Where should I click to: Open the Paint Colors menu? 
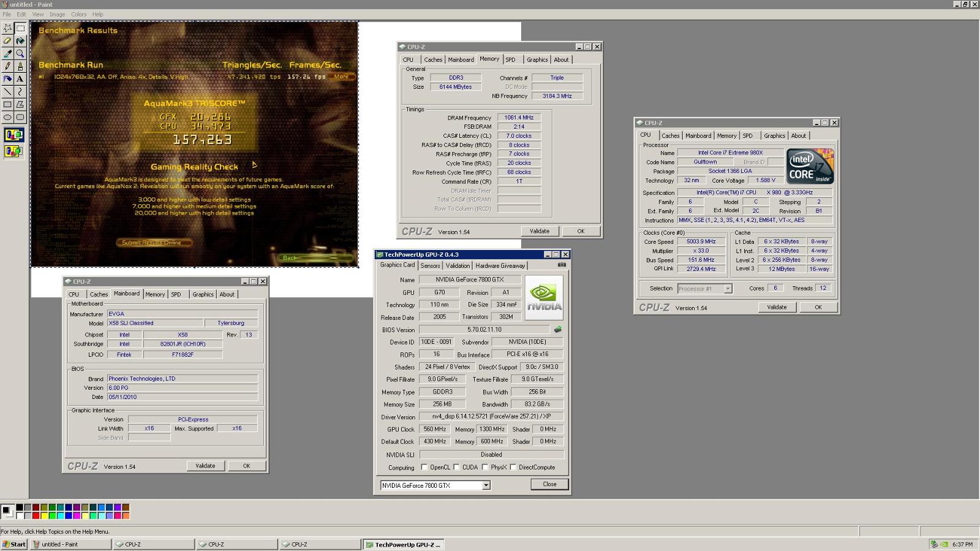[x=78, y=14]
